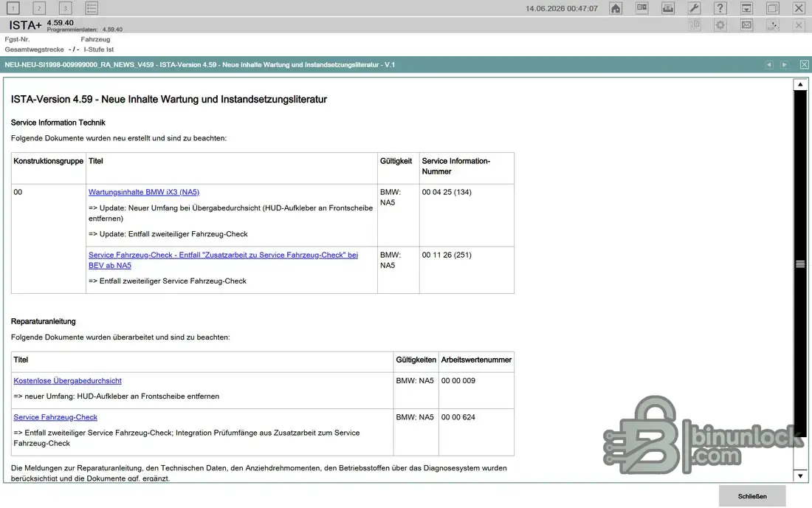Select cell text 00 04 25 (134)
The image size is (812, 508).
point(447,192)
